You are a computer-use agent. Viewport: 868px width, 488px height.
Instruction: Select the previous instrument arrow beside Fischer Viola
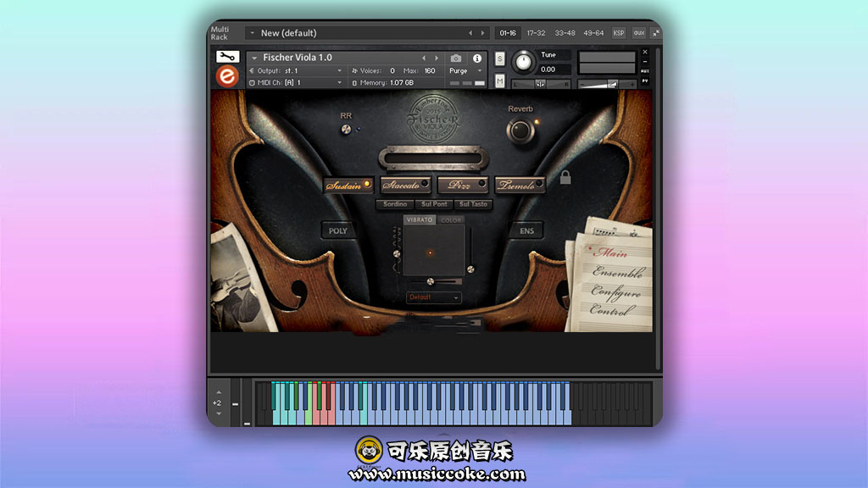tap(424, 58)
